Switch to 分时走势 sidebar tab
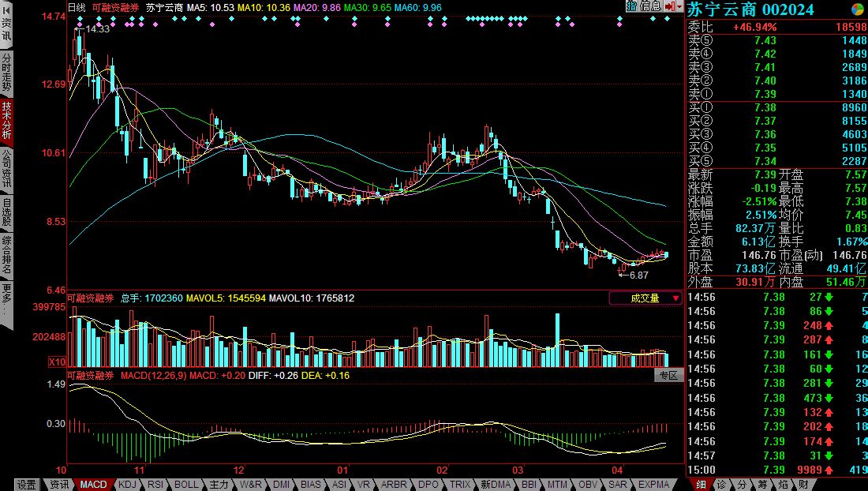This screenshot has height=491, width=868. click(6, 73)
